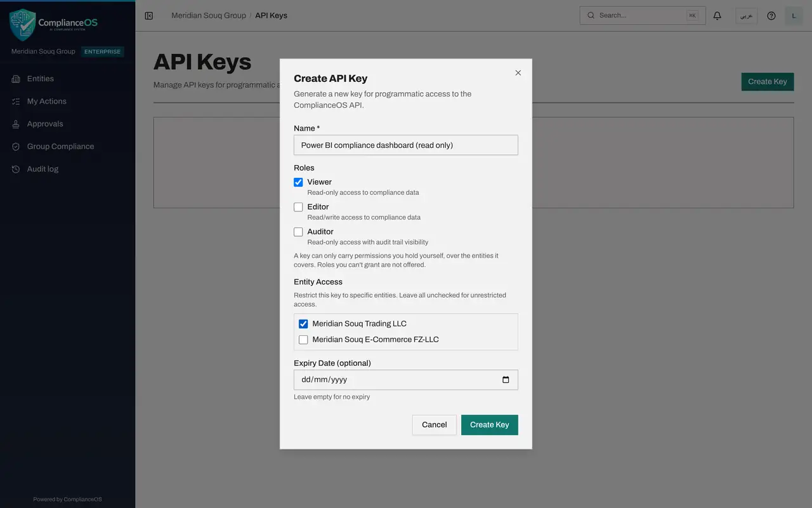
Task: Uncheck Meridian Souq Trading LLC entity
Action: 303,324
